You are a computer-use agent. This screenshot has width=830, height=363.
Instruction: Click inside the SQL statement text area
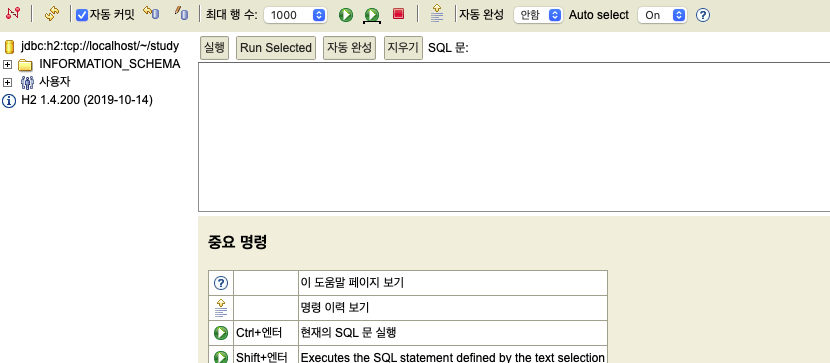pyautogui.click(x=514, y=137)
